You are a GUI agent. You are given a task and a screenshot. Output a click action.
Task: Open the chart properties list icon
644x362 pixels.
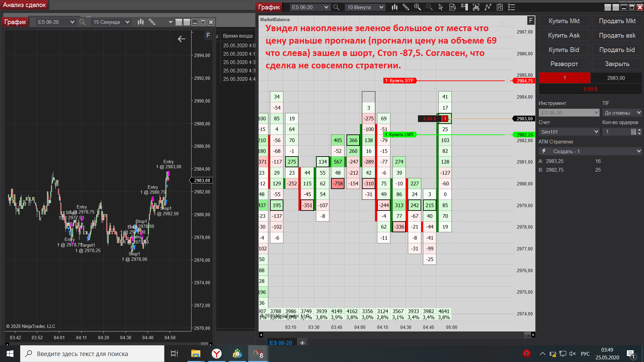[x=512, y=7]
